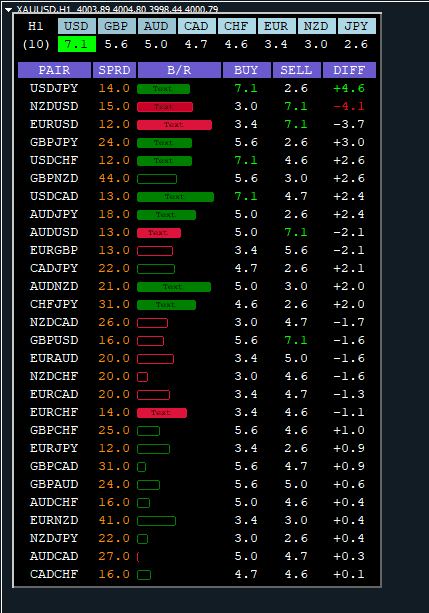Screen dimensions: 429x613
Task: Click the green strength bar for USDCAD
Action: point(176,197)
